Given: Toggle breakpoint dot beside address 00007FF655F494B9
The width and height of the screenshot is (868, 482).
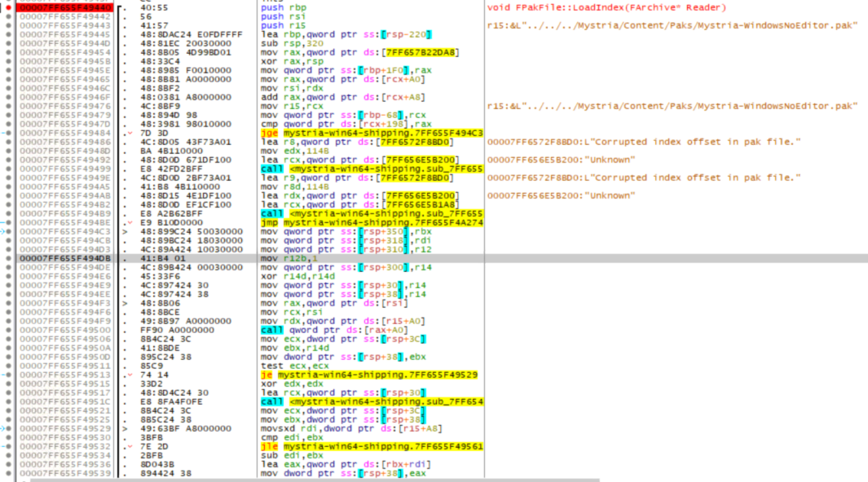Looking at the screenshot, I should point(8,214).
